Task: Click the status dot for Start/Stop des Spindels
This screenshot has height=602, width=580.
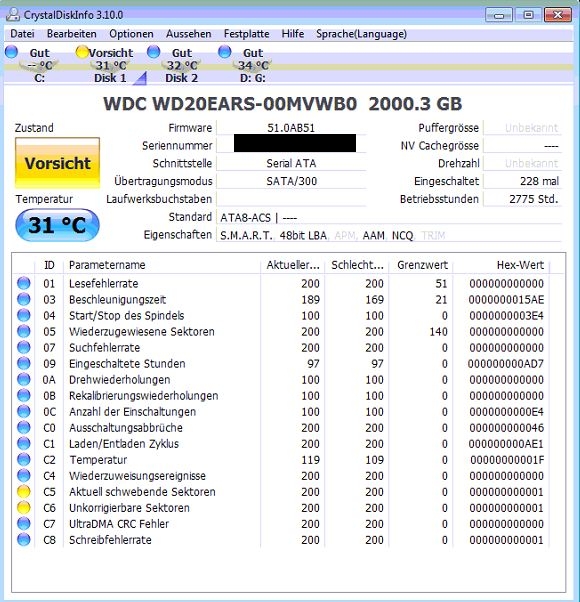Action: click(x=23, y=316)
